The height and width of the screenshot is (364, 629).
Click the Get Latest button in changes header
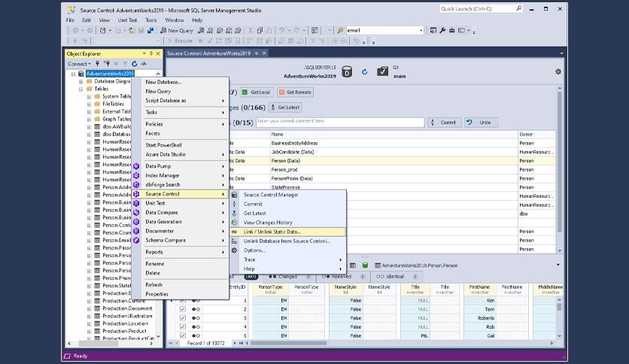coord(285,108)
